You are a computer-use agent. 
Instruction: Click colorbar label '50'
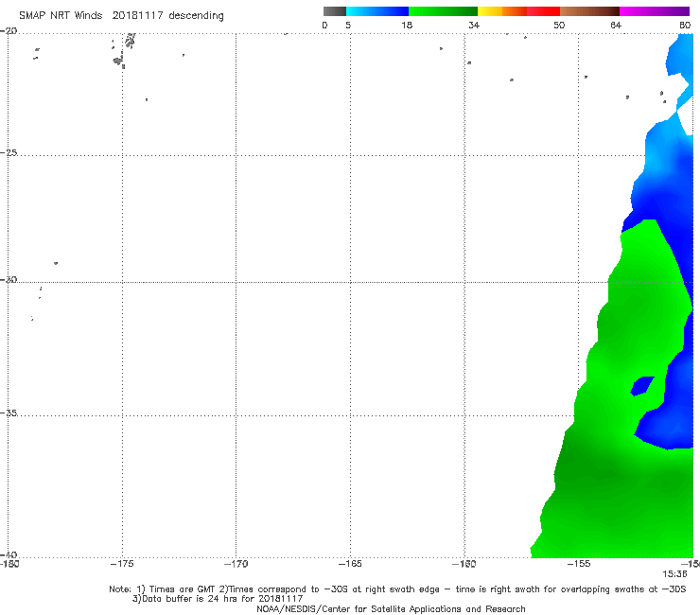click(x=559, y=26)
